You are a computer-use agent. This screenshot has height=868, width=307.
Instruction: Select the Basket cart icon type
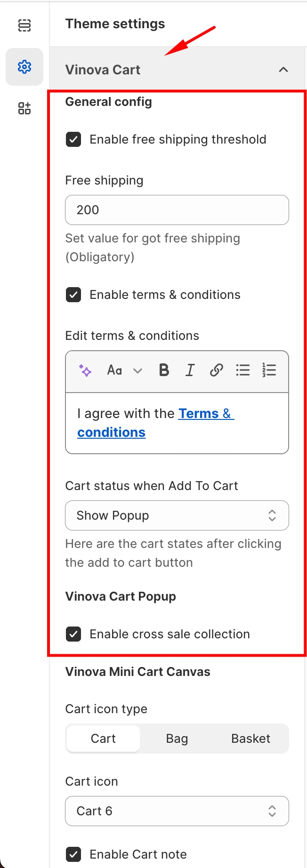[250, 739]
